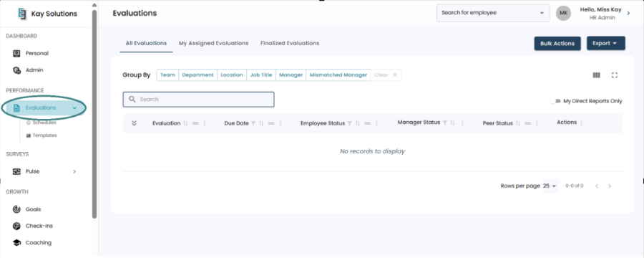Open the Personal dashboard icon
Viewport: 644px width, 258px height.
click(16, 53)
